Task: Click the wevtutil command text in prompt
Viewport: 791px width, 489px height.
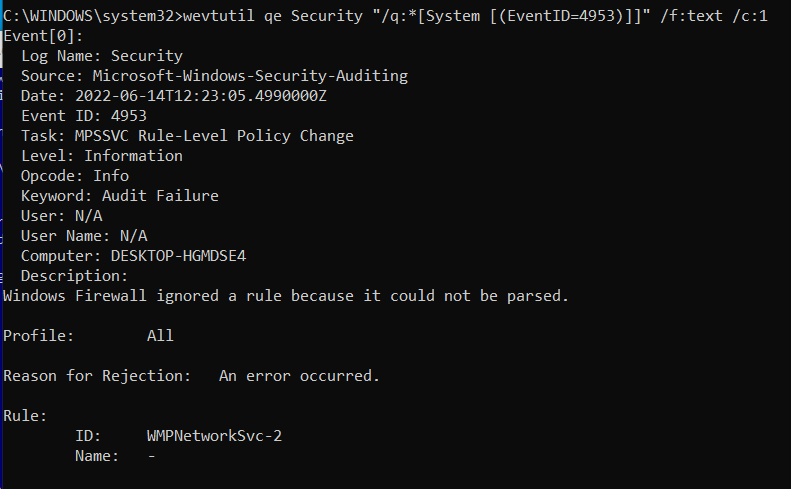Action: coord(475,16)
